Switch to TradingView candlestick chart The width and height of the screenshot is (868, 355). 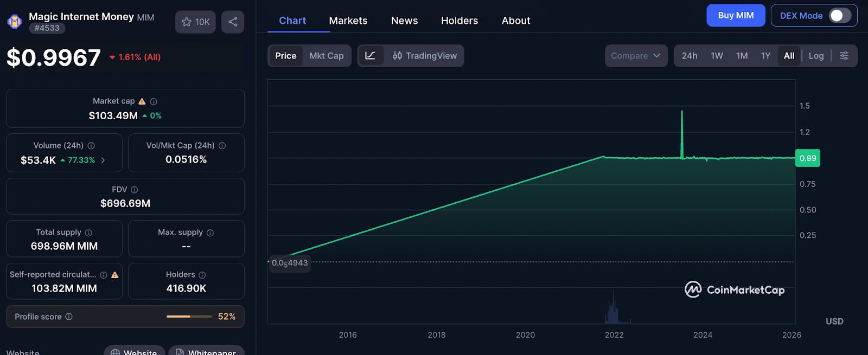click(425, 56)
